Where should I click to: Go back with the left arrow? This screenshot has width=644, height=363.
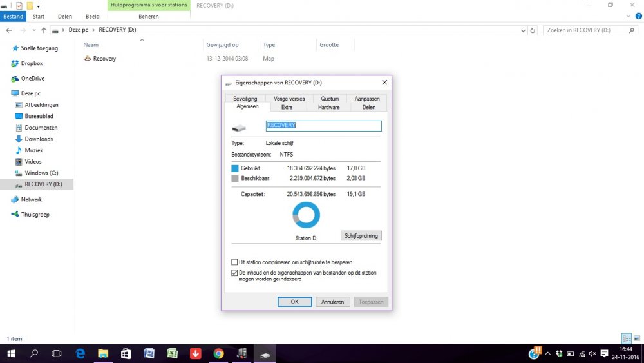click(9, 30)
